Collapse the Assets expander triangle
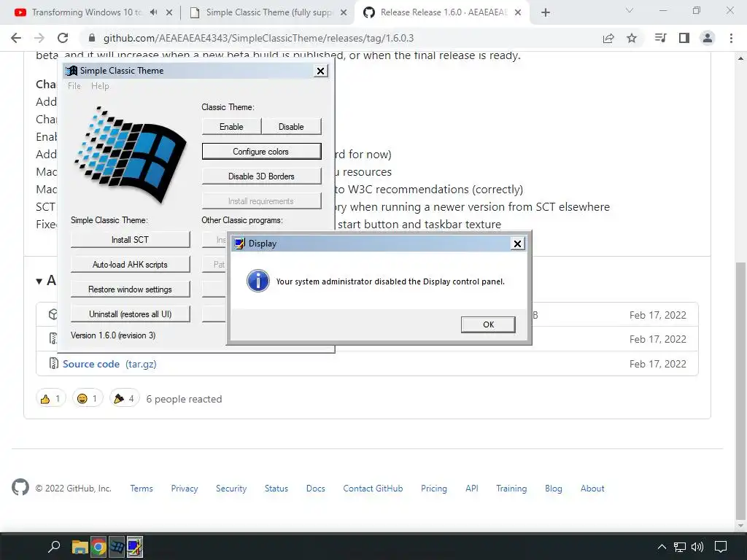Viewport: 747px width, 560px height. [39, 281]
